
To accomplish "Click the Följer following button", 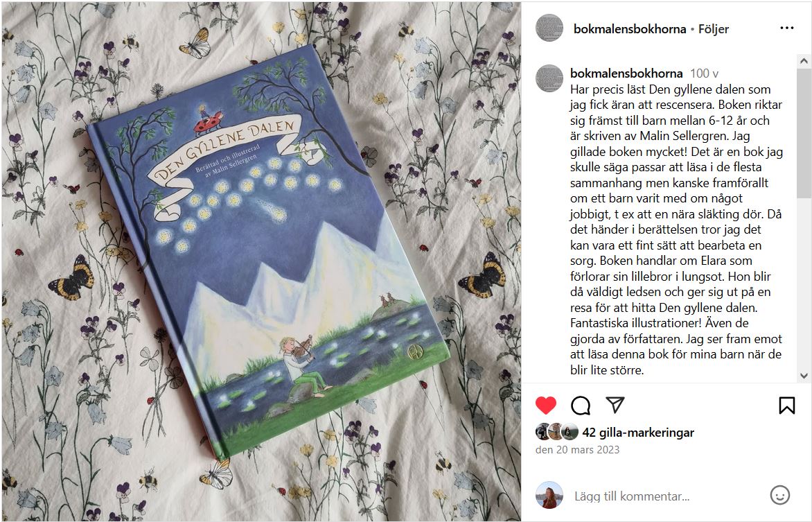I will (713, 29).
